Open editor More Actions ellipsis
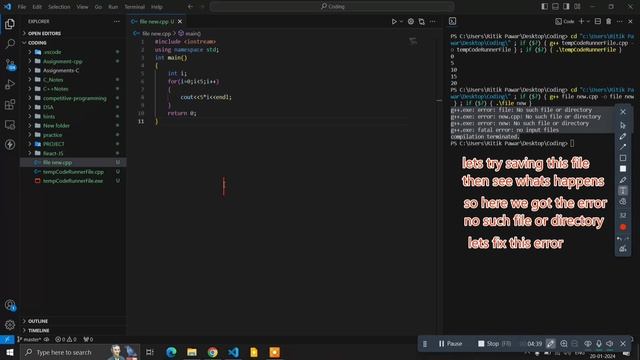The image size is (640, 360). coord(433,22)
